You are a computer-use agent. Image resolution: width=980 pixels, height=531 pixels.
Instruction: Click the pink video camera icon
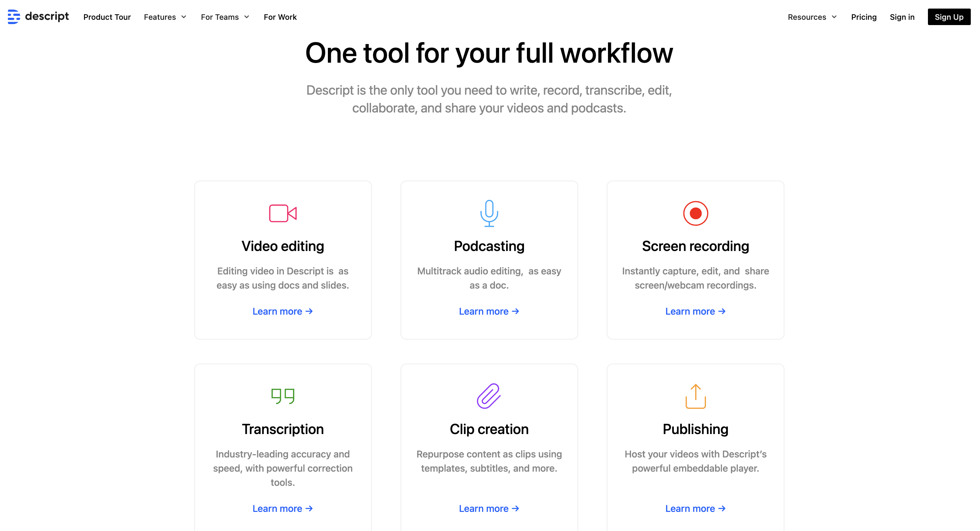coord(283,213)
